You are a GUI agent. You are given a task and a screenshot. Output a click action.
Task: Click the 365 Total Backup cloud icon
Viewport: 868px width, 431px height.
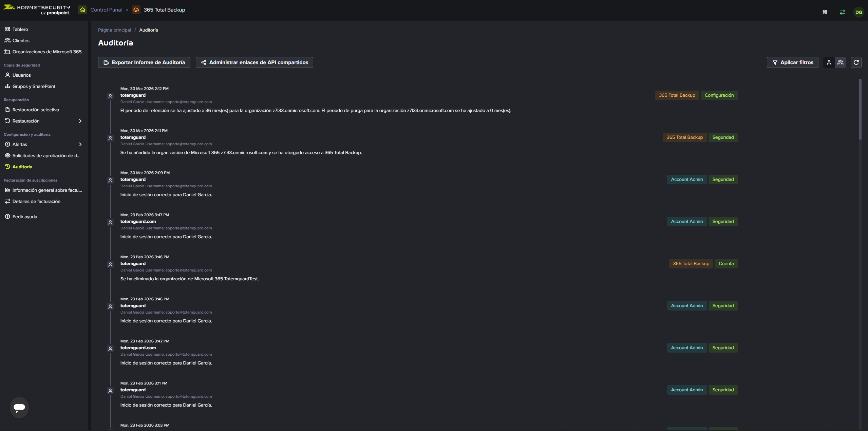pos(136,10)
